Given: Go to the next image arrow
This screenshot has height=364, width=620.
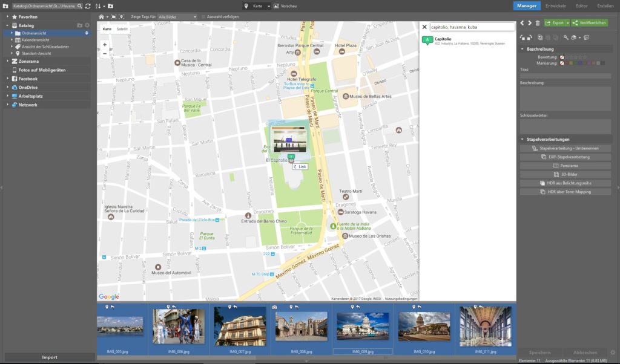Looking at the screenshot, I should click(530, 23).
